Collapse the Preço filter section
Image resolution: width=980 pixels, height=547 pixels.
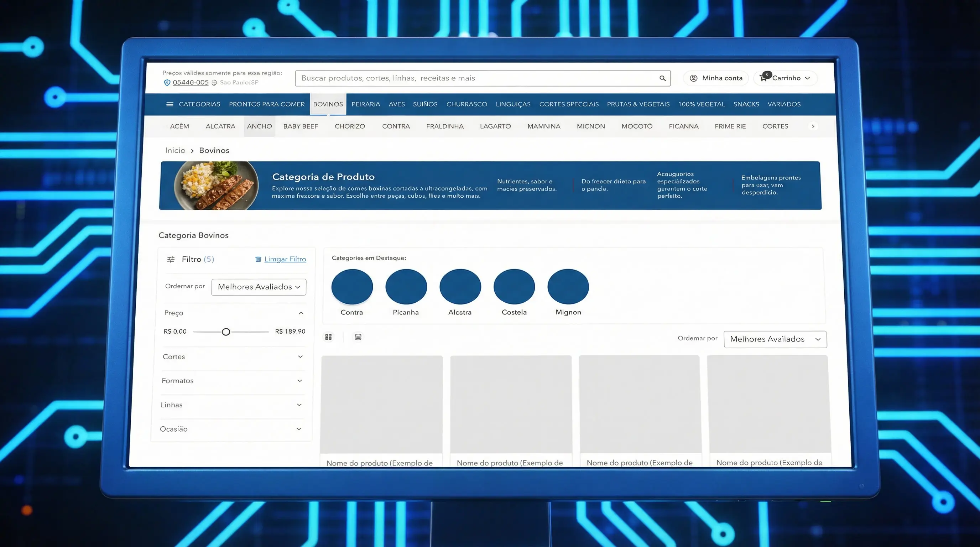(301, 313)
